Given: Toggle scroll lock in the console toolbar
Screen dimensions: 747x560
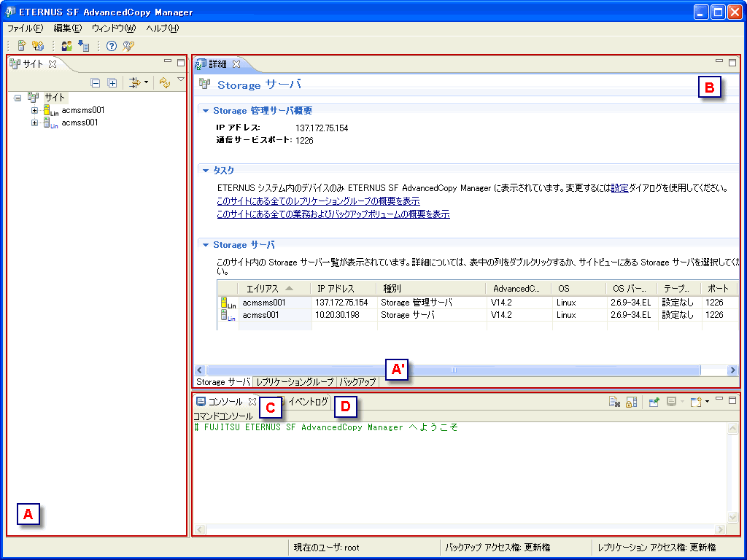Looking at the screenshot, I should point(631,402).
